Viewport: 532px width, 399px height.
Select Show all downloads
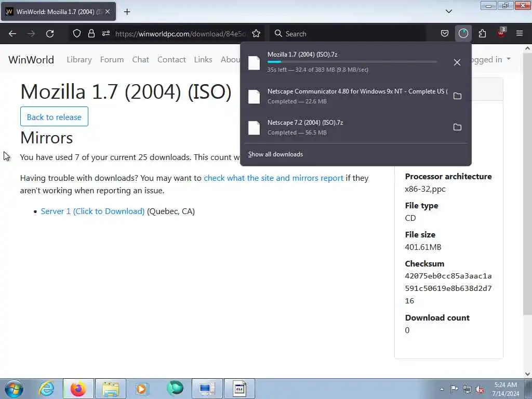pyautogui.click(x=275, y=154)
